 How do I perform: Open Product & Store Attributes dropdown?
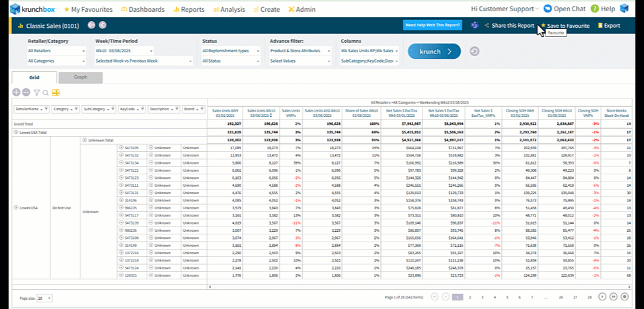300,51
